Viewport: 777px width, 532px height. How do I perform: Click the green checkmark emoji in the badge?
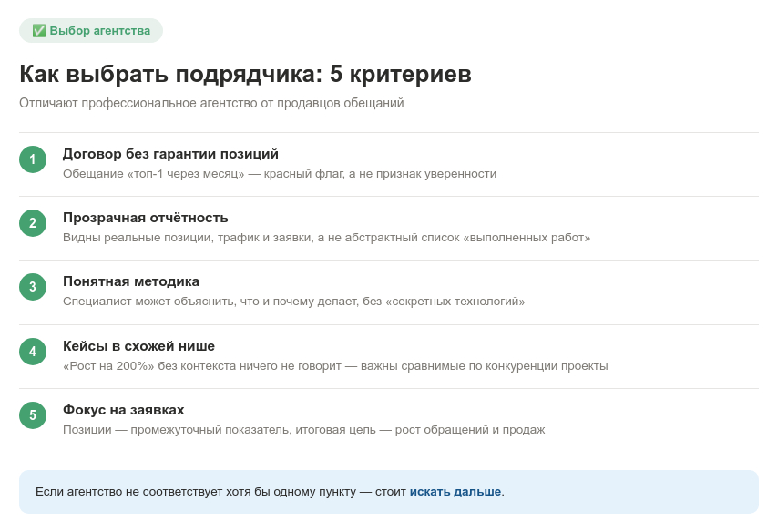(x=39, y=31)
